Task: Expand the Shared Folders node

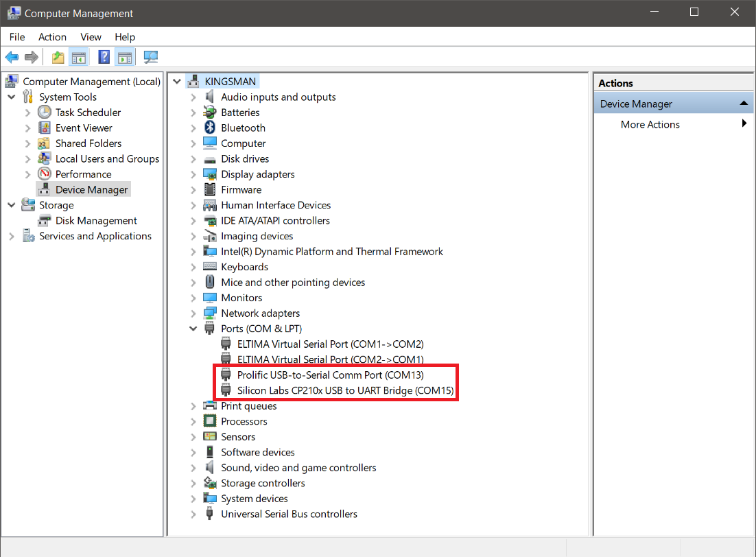Action: pos(28,143)
